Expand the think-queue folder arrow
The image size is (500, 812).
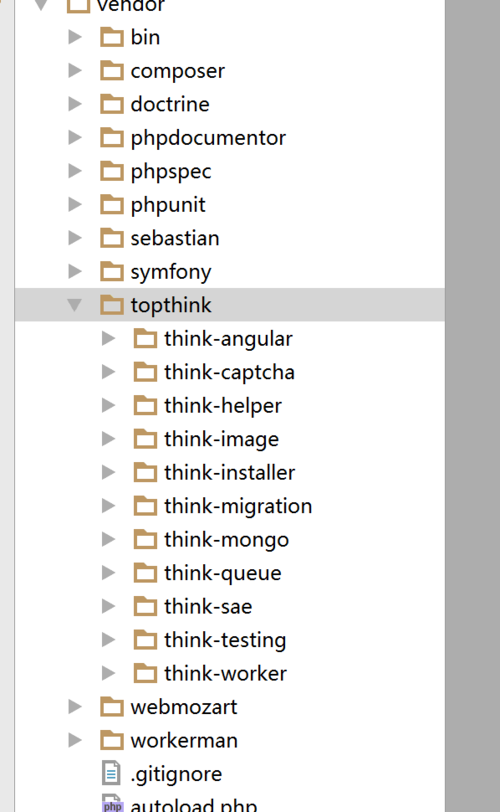tap(109, 573)
